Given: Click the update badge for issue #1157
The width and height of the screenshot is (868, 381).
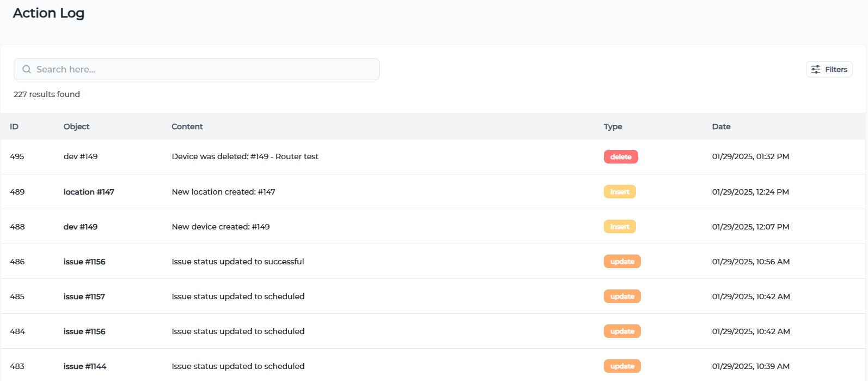Looking at the screenshot, I should [x=622, y=297].
